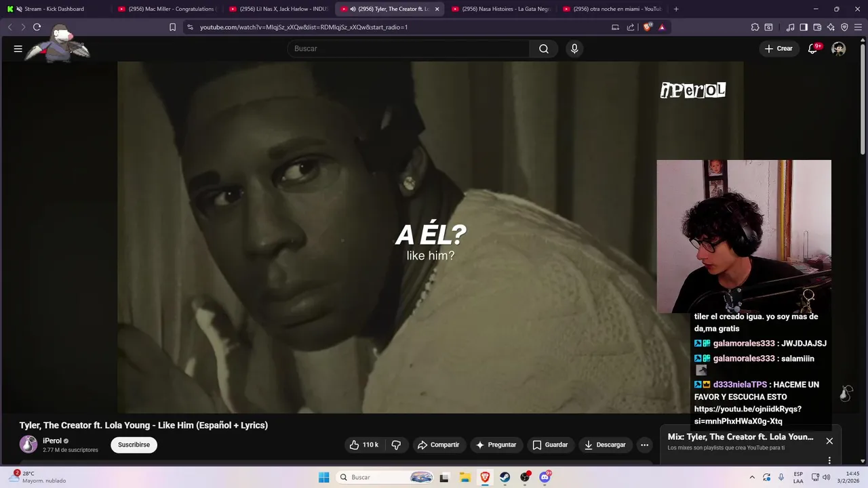Click the video player to pause

click(x=430, y=237)
